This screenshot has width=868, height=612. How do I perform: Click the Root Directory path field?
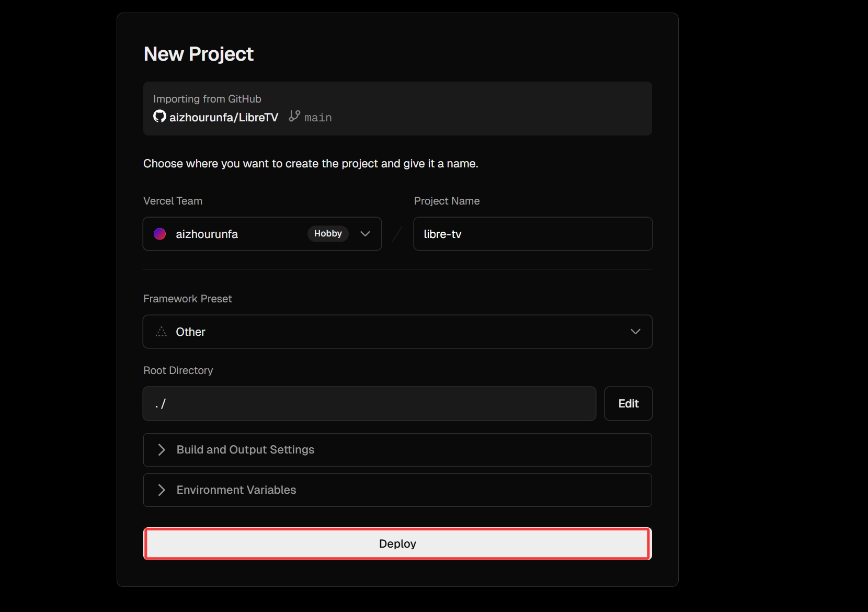(369, 403)
